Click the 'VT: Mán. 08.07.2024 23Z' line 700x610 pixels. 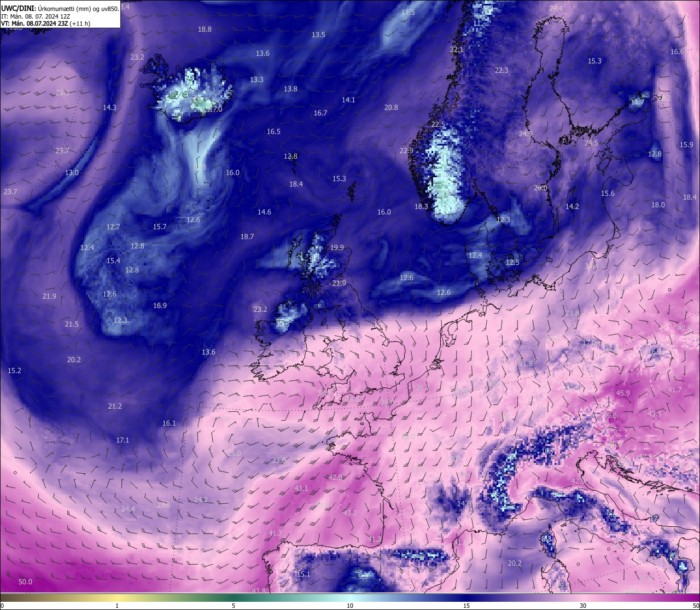34,24
